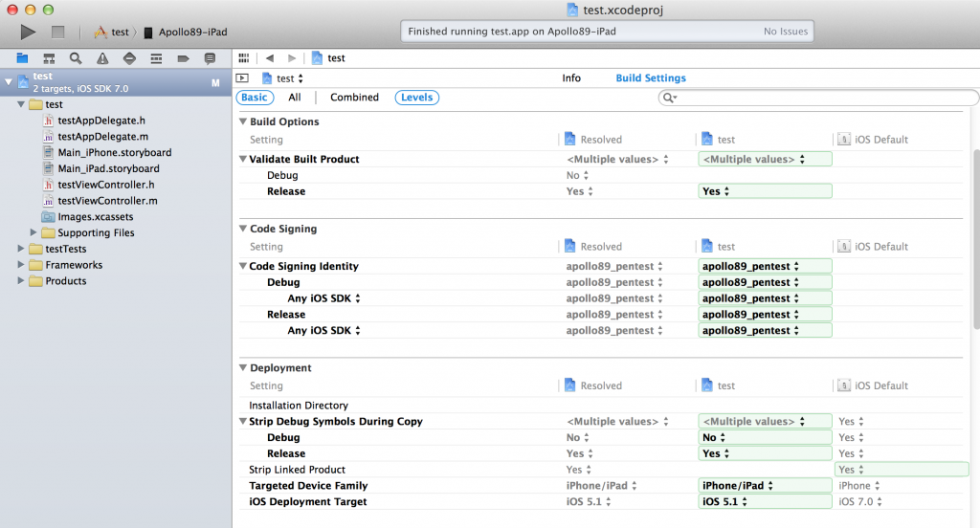Change iOS Deployment Target iOS 5.1 value

(765, 502)
